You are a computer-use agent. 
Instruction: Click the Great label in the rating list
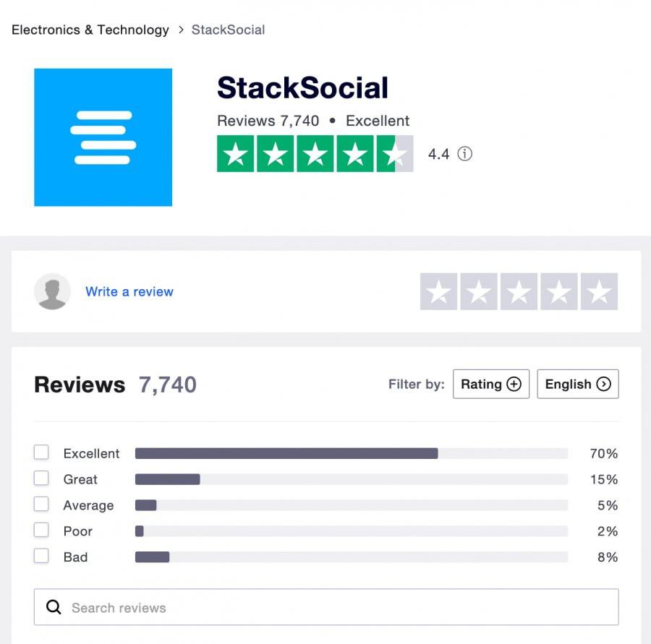pos(80,479)
